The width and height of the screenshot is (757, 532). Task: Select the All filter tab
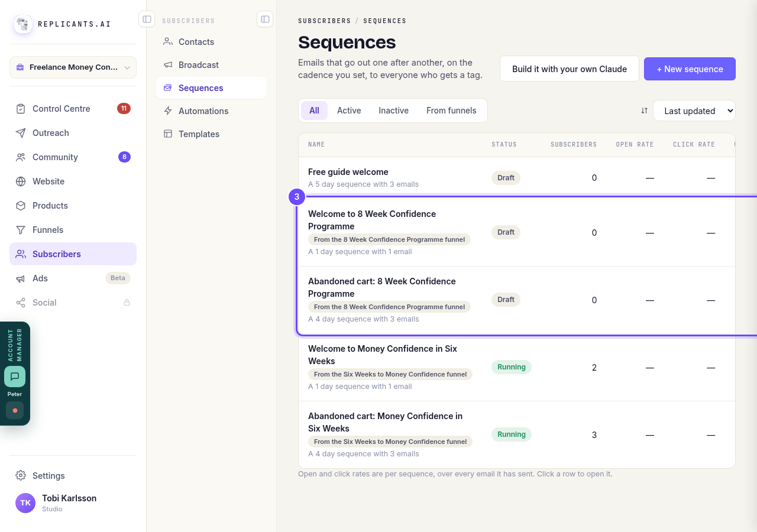point(314,111)
